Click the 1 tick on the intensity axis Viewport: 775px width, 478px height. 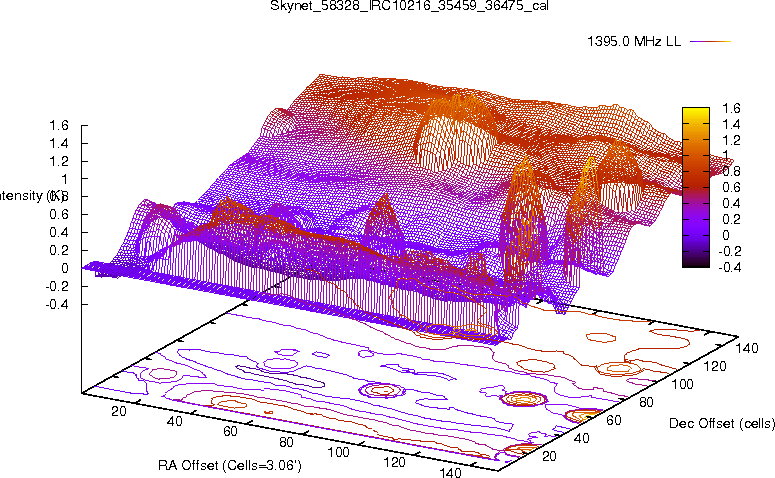[65, 179]
